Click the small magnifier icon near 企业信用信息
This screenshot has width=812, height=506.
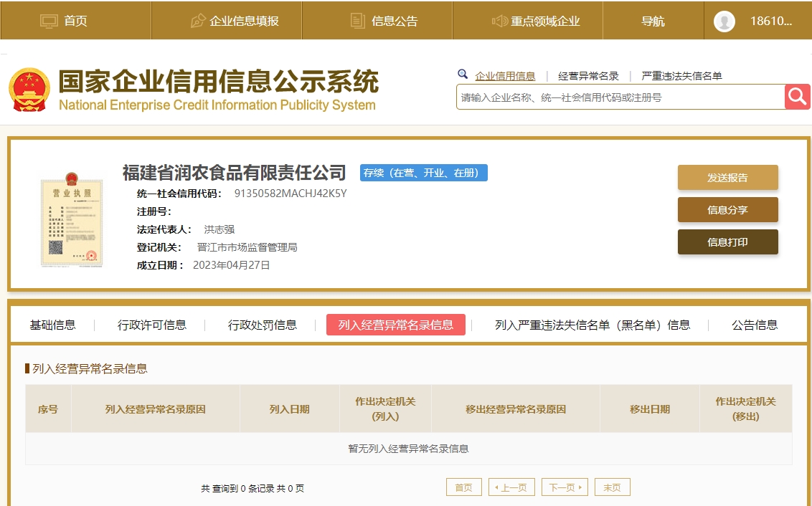[463, 75]
